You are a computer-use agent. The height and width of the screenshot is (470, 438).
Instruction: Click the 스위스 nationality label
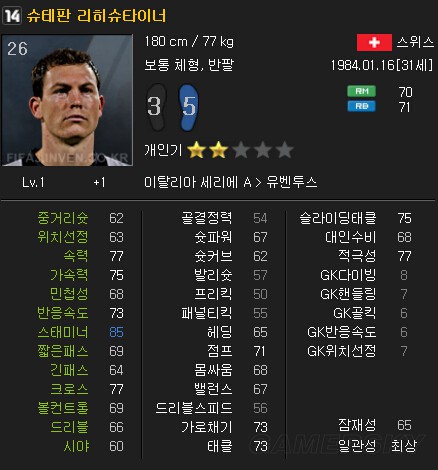(415, 42)
